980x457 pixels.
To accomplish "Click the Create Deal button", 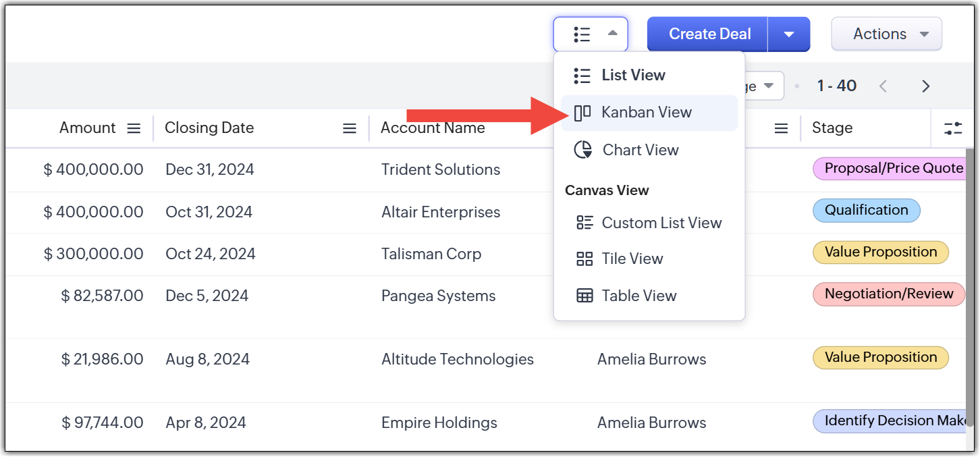I will click(x=709, y=34).
